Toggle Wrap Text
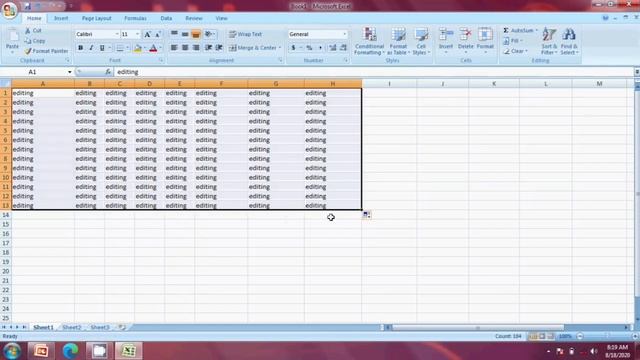640x360 pixels. click(x=245, y=34)
